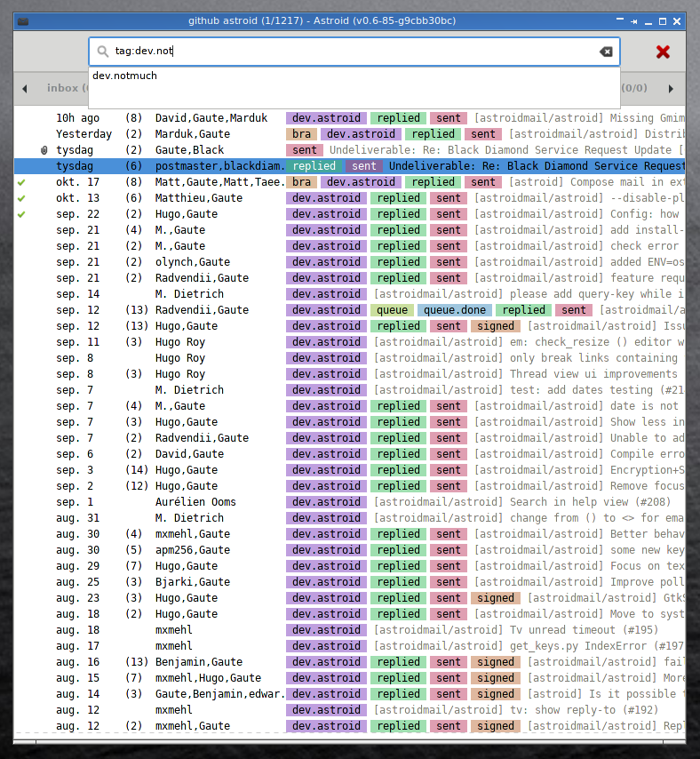Viewport: 700px width, 759px height.
Task: Open mxmehl tv: show reply-to thread
Action: pos(350,709)
